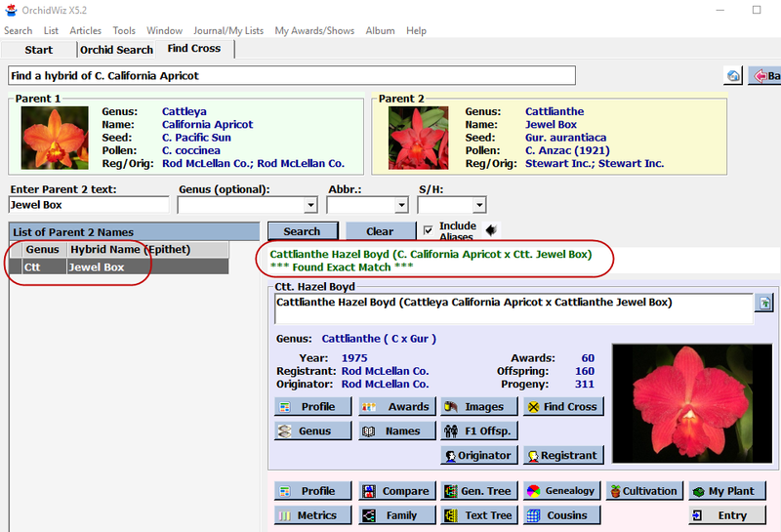Click the Offspring count 160
781x532 pixels.
(585, 371)
